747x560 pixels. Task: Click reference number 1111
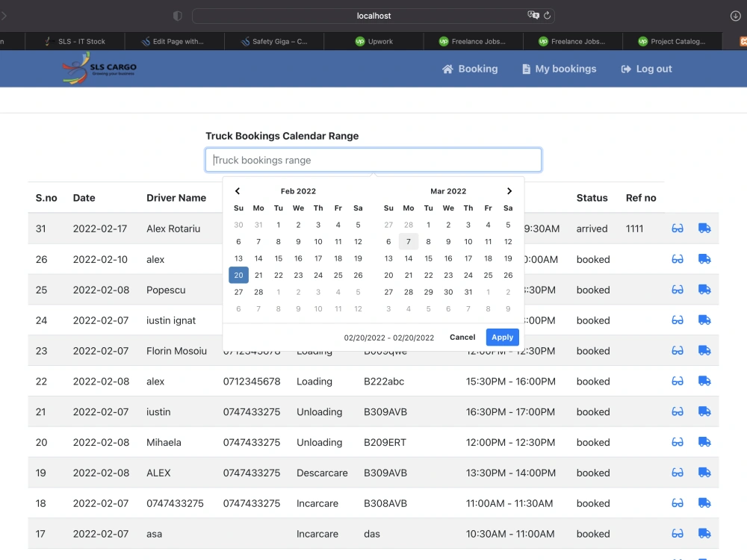click(x=634, y=228)
